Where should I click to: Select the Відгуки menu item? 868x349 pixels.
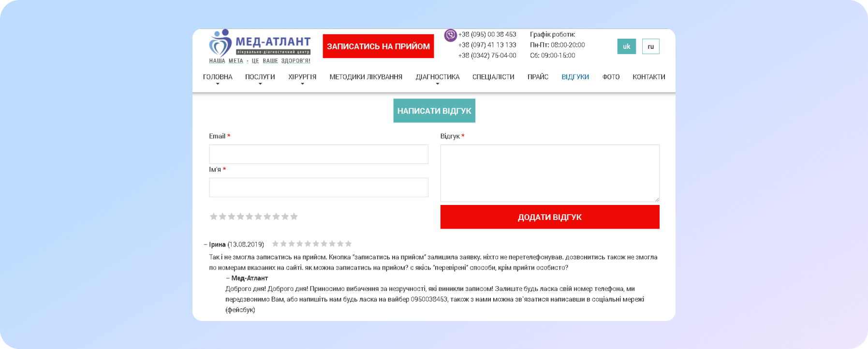[575, 77]
